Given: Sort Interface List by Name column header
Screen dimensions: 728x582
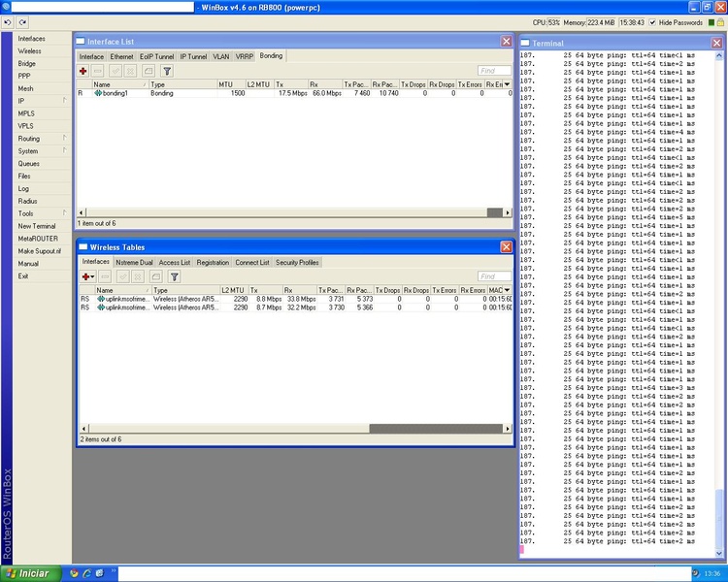Looking at the screenshot, I should pos(119,84).
